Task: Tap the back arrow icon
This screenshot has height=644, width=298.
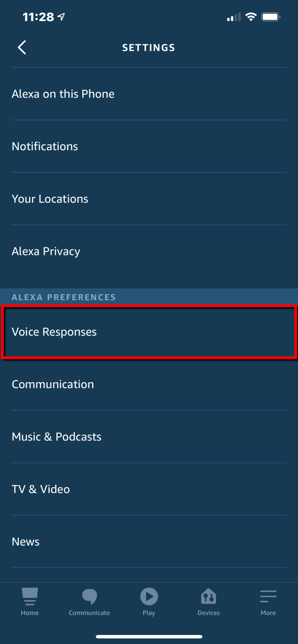Action: click(22, 47)
